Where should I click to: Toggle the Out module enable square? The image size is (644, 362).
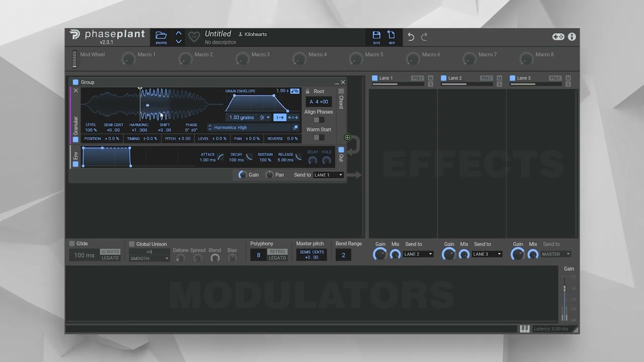(x=341, y=150)
